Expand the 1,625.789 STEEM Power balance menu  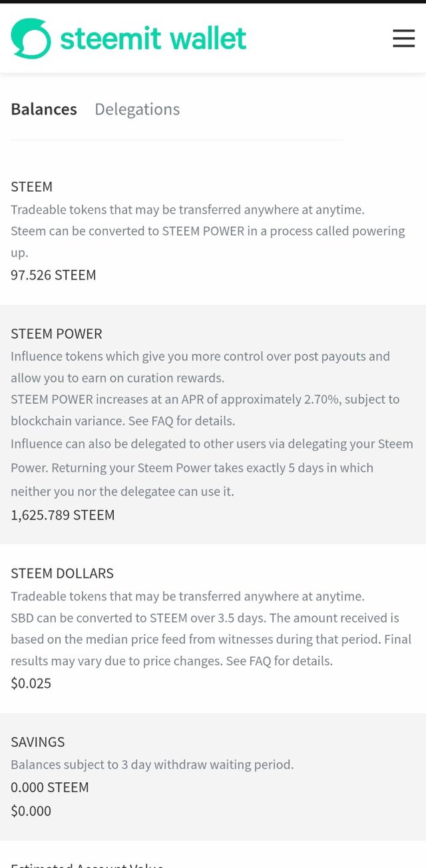pyautogui.click(x=63, y=515)
